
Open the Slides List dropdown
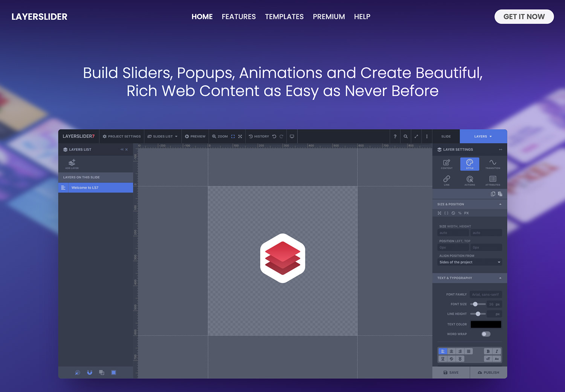(x=162, y=137)
